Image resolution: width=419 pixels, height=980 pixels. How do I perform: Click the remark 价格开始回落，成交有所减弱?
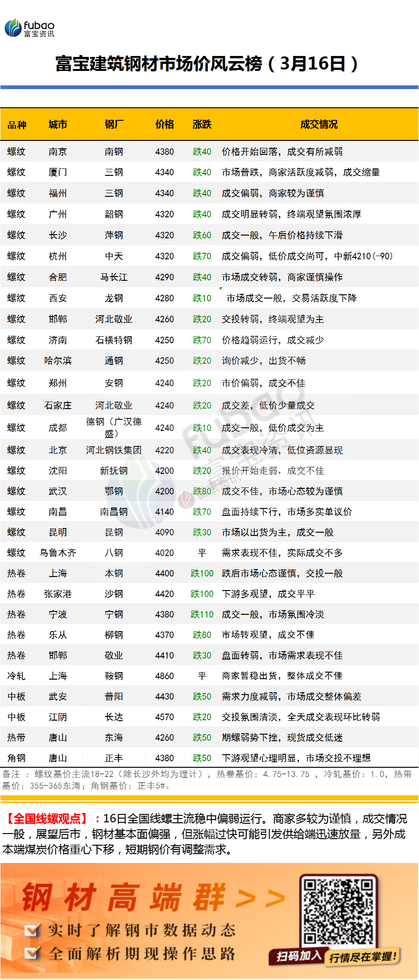click(x=282, y=152)
